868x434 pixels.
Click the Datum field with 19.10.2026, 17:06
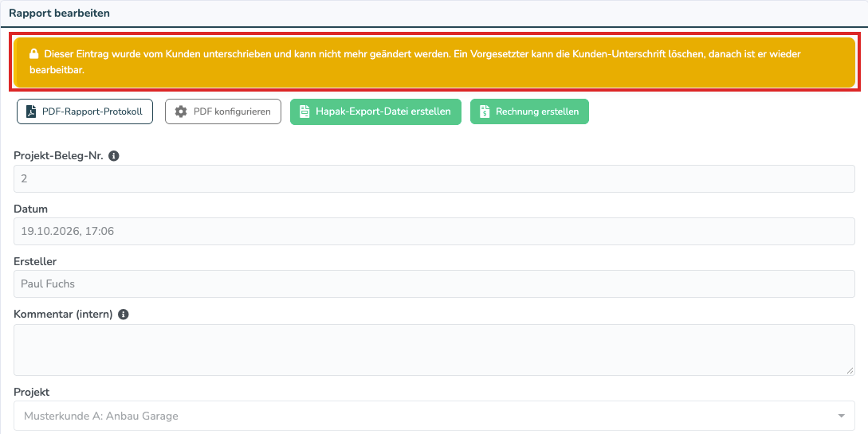point(434,231)
